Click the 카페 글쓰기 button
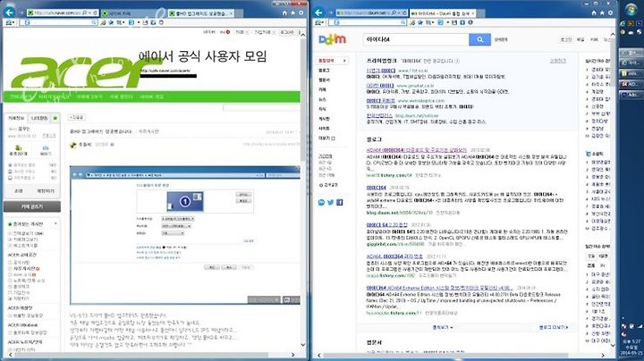Image resolution: width=644 pixels, height=361 pixels. click(32, 206)
